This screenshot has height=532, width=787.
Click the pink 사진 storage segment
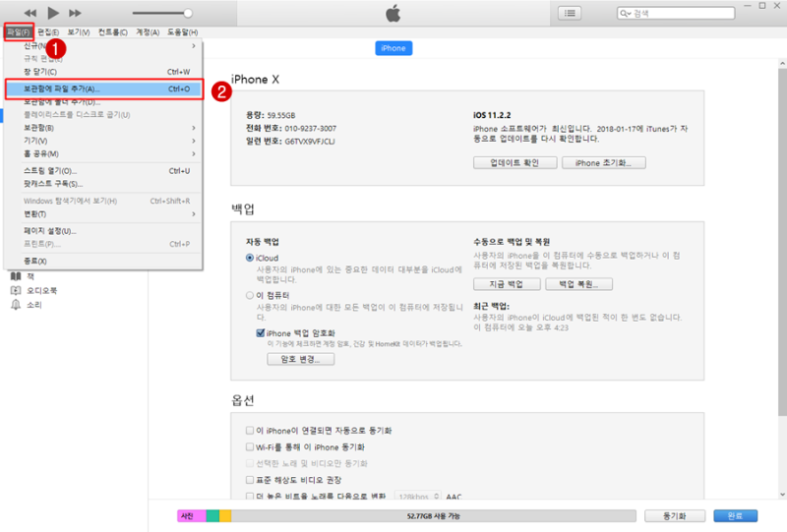(192, 516)
